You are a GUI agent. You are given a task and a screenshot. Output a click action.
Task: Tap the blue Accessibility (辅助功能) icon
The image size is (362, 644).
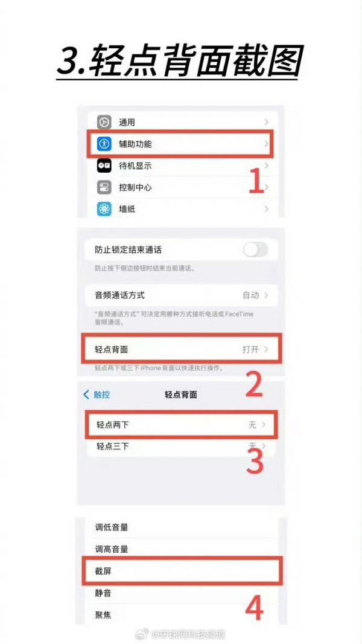104,144
